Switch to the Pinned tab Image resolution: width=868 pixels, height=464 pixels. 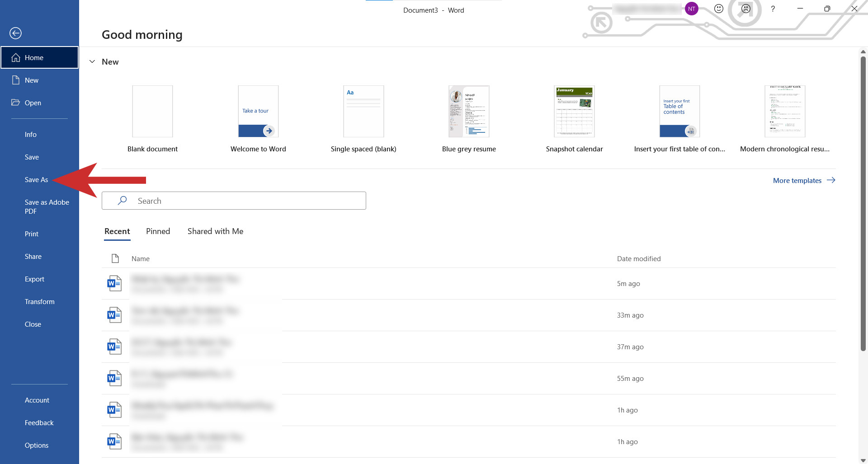point(158,231)
